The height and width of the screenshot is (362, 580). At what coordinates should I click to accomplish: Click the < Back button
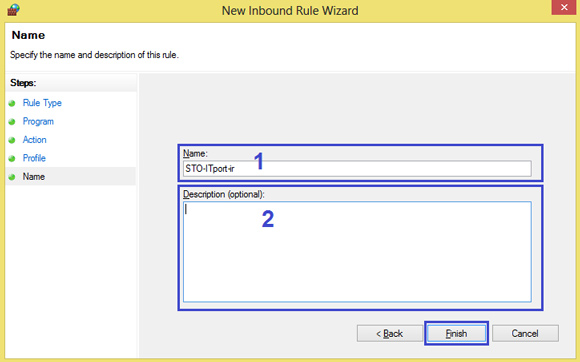click(390, 334)
